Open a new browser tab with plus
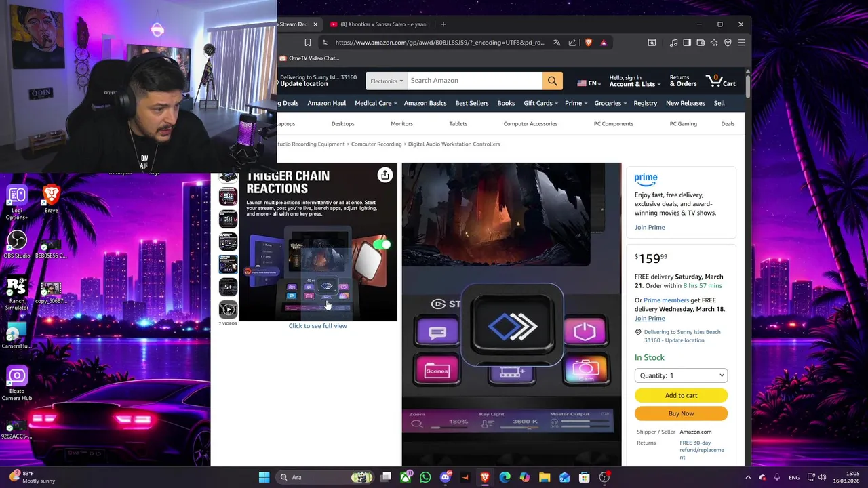 tap(443, 24)
